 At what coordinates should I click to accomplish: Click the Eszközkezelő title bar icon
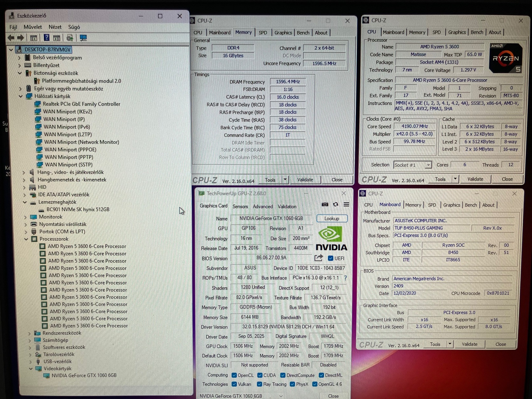(x=12, y=16)
